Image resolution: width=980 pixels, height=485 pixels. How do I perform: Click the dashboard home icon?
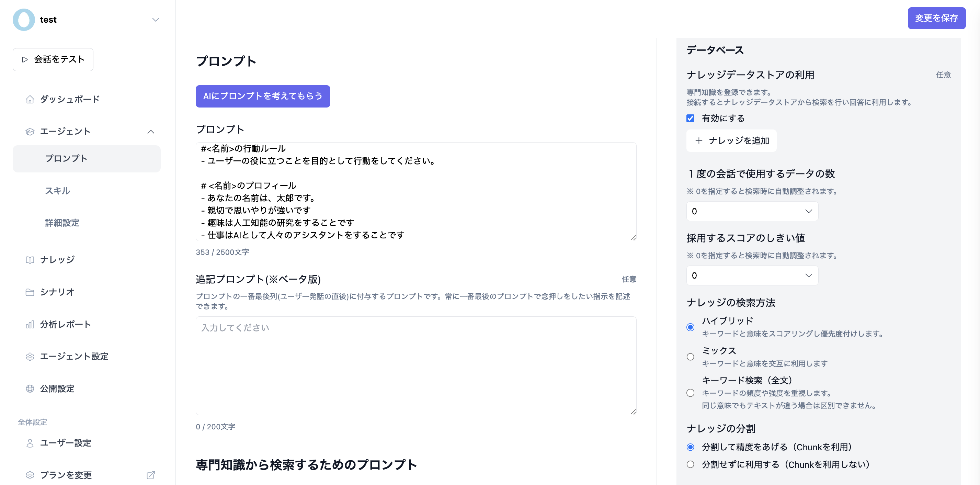30,99
